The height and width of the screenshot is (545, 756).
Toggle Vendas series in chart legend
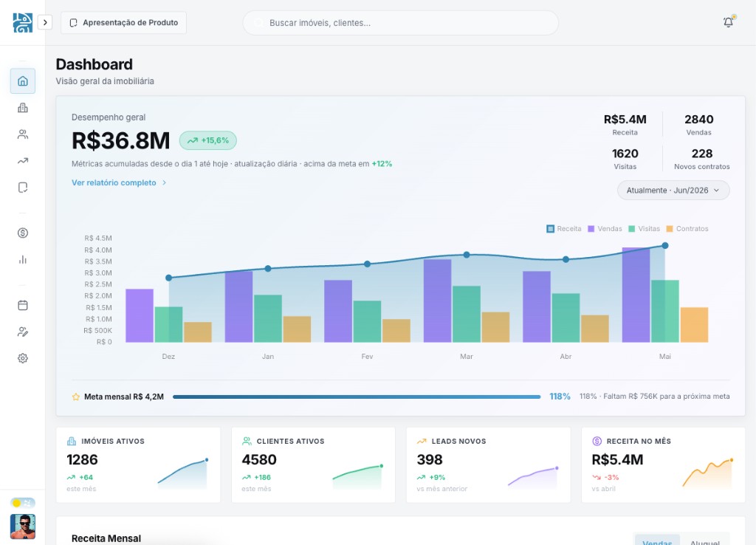605,229
